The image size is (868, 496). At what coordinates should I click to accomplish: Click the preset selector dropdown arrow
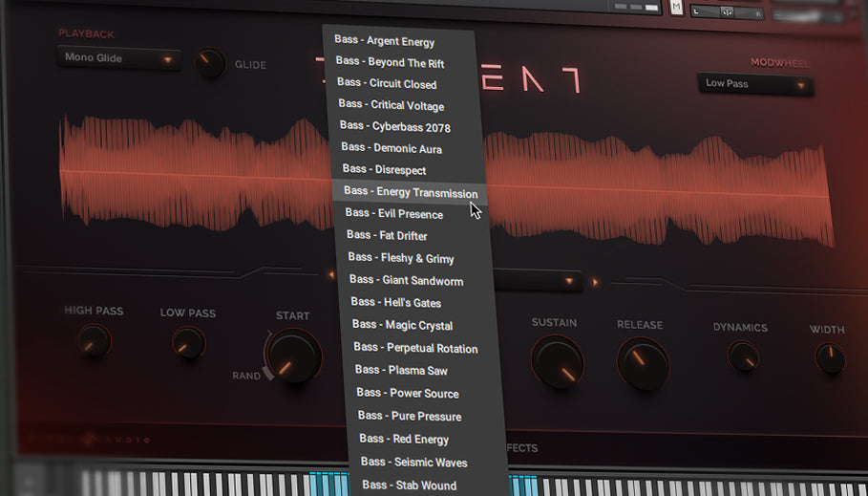click(569, 281)
